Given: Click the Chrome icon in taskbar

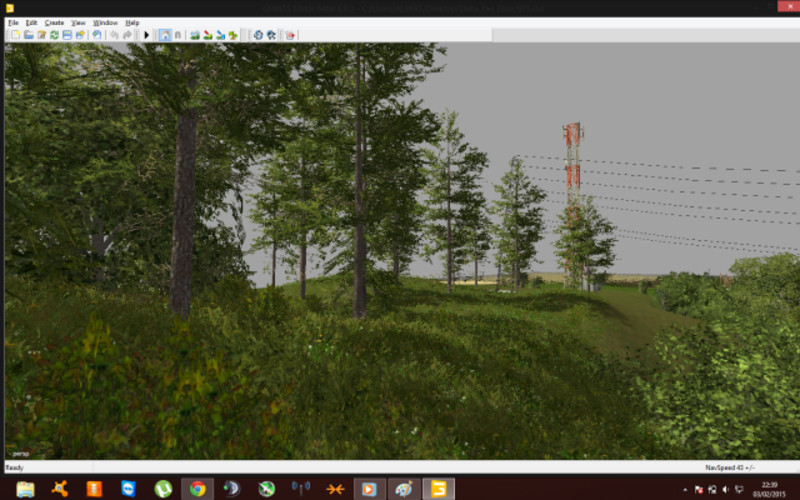Looking at the screenshot, I should pos(198,489).
